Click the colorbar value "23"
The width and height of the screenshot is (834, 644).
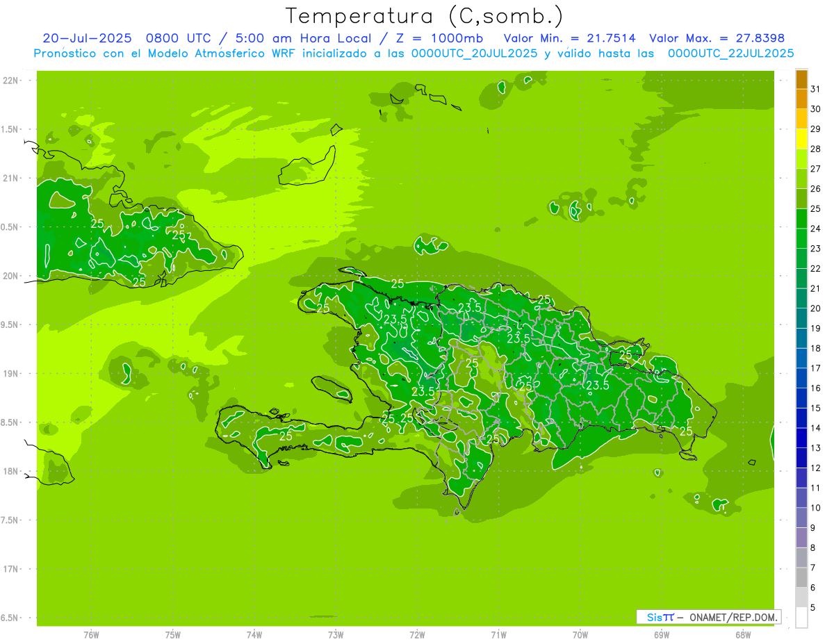[x=815, y=249]
